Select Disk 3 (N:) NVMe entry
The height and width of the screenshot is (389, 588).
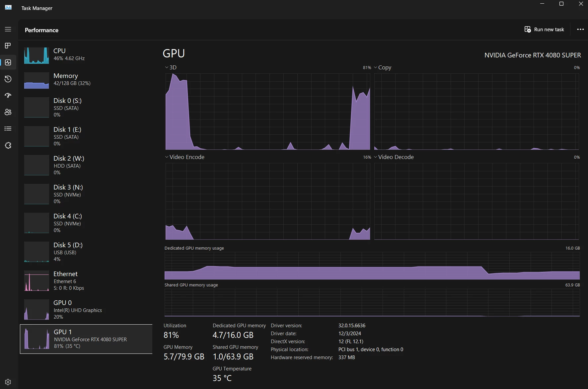pos(86,194)
